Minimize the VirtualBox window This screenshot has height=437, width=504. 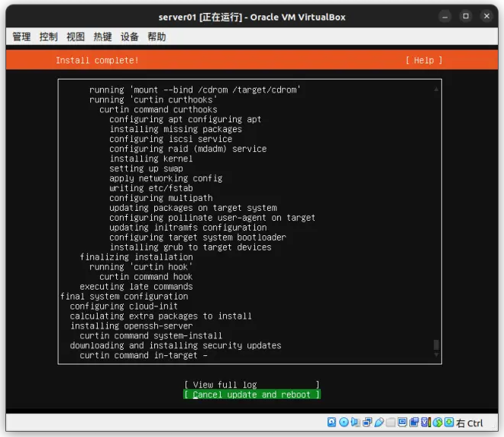[x=445, y=16]
